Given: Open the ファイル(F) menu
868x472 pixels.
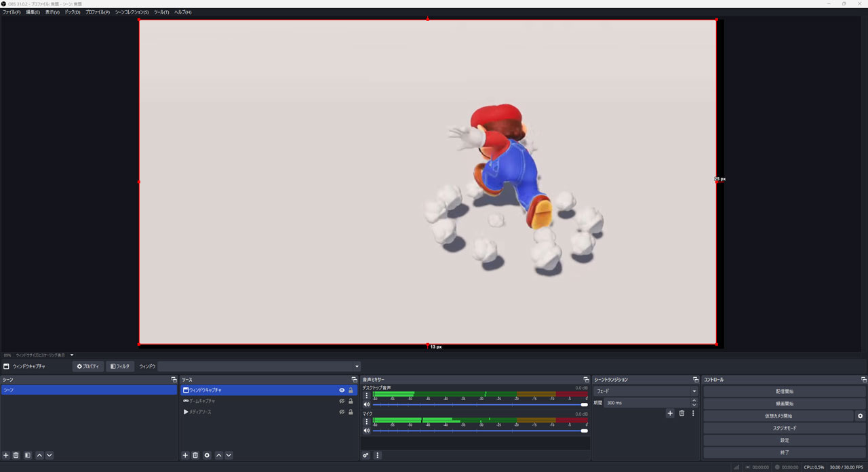Looking at the screenshot, I should 12,12.
